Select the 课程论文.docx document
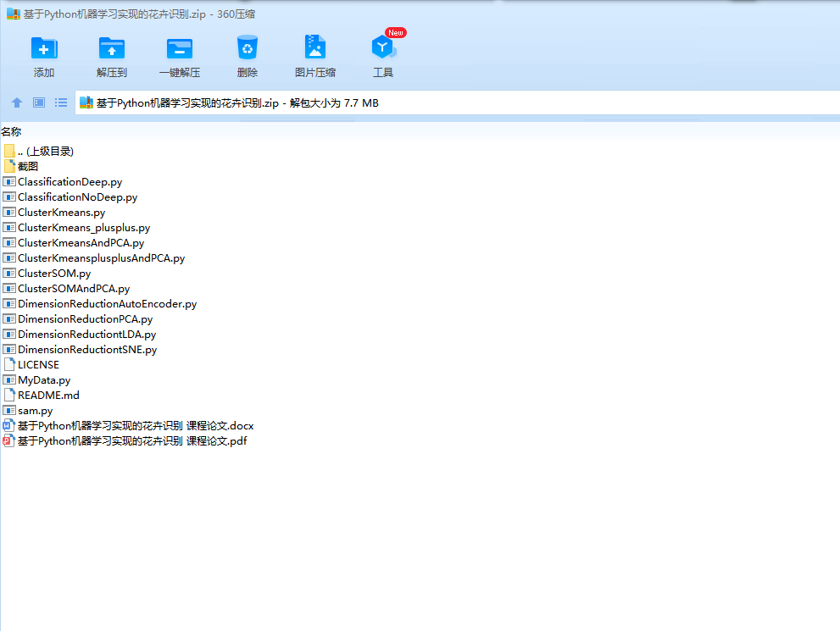840x631 pixels. point(129,426)
